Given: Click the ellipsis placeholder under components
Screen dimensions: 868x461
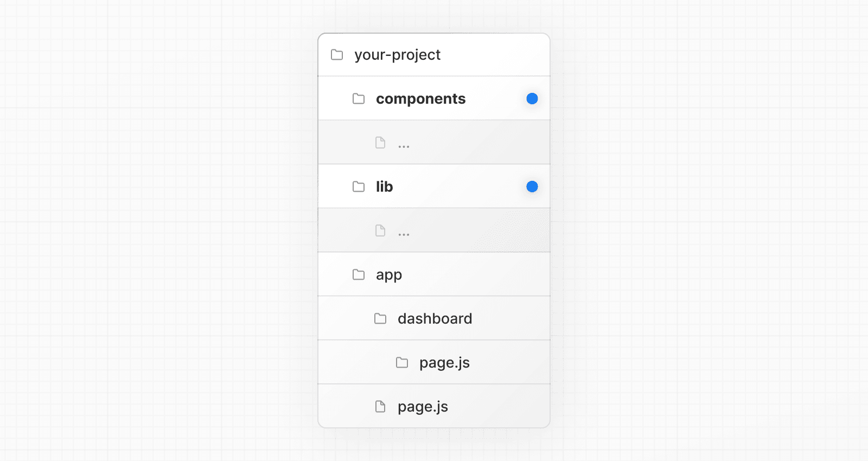Looking at the screenshot, I should click(404, 147).
